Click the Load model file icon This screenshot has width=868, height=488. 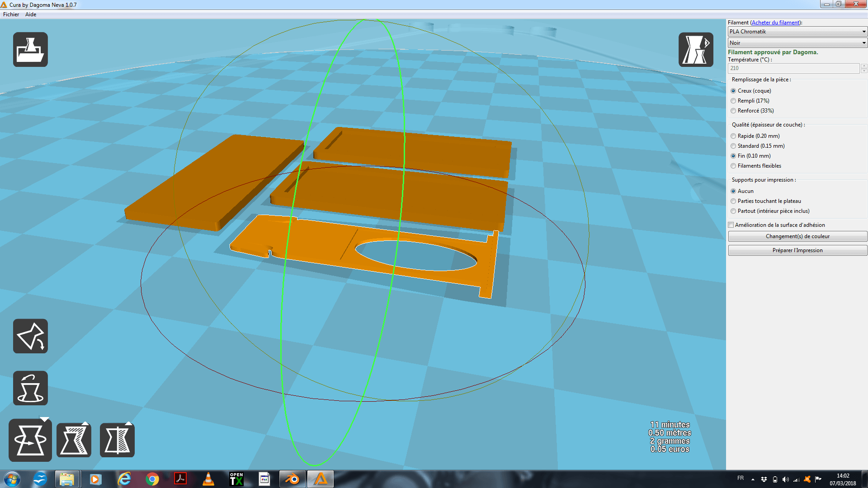pos(30,50)
